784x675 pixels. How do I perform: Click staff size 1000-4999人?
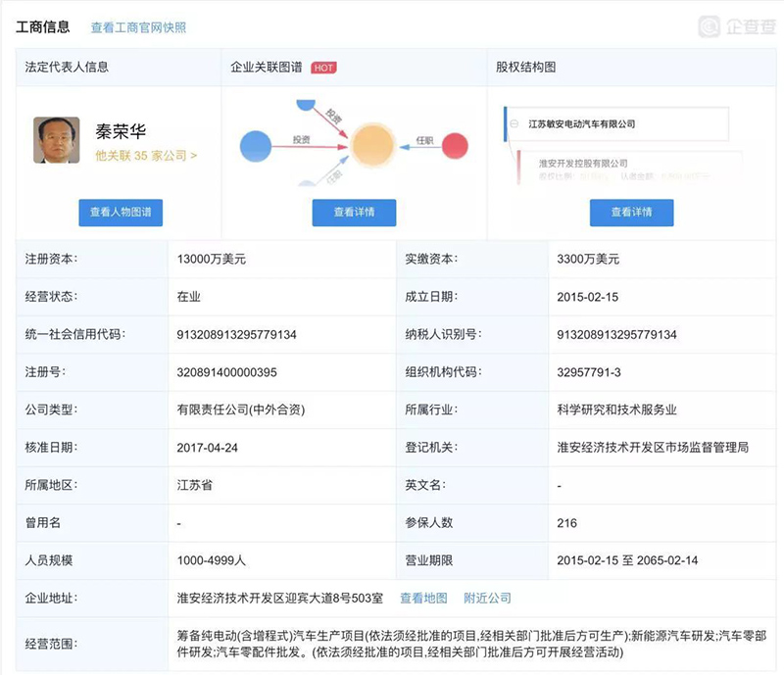click(211, 560)
